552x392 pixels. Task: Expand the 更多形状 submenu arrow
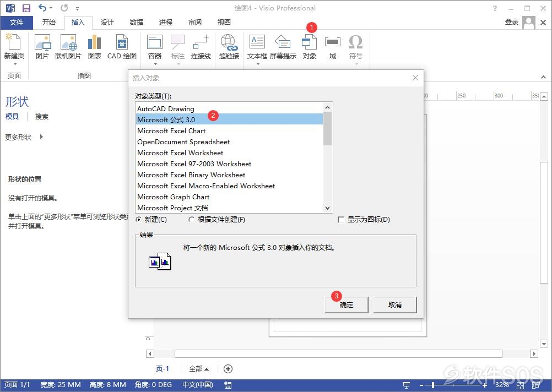(x=41, y=137)
